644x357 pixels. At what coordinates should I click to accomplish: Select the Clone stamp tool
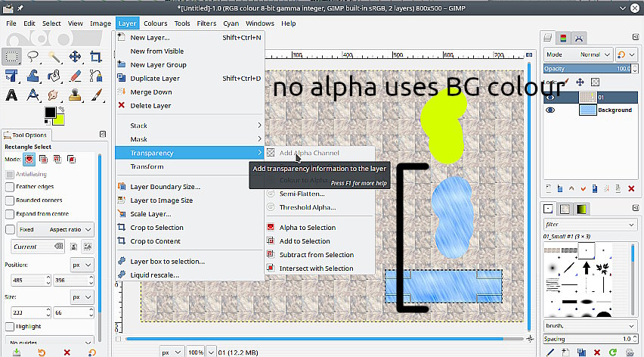point(75,95)
